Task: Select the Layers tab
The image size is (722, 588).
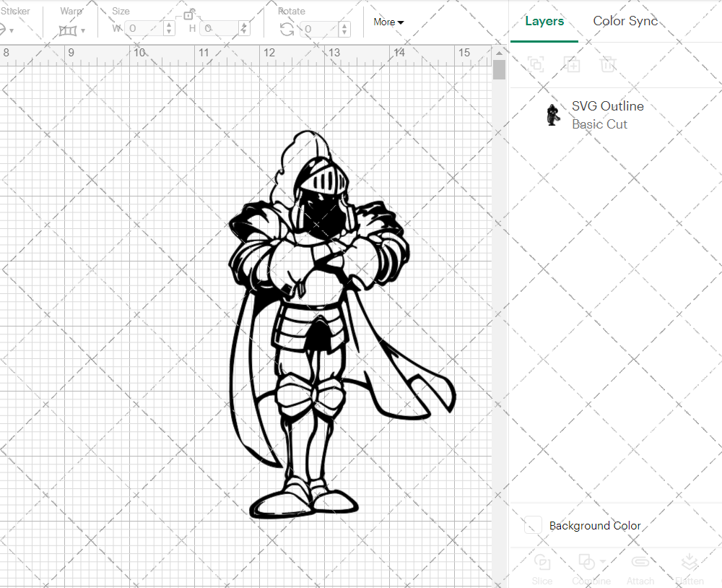Action: pos(544,21)
